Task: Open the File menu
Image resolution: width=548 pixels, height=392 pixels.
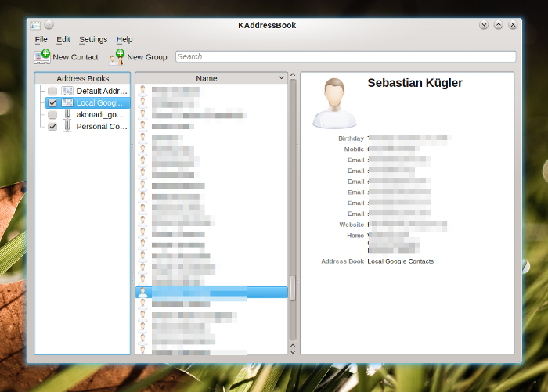Action: pyautogui.click(x=41, y=39)
